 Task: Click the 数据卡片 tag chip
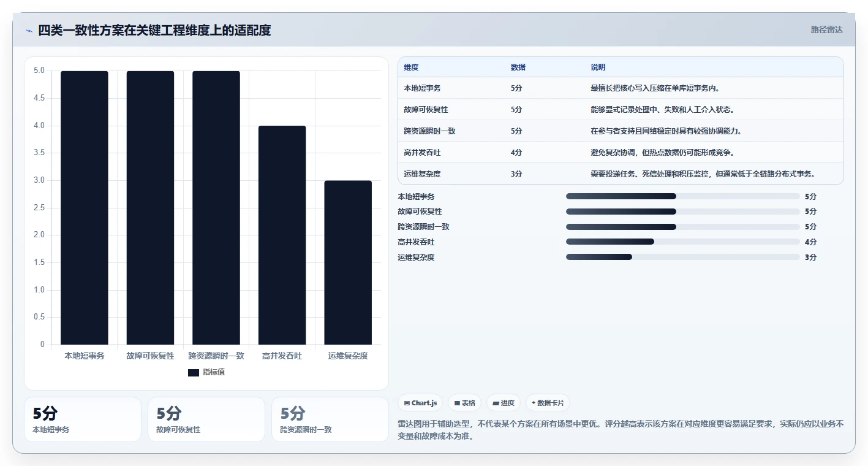tap(548, 403)
